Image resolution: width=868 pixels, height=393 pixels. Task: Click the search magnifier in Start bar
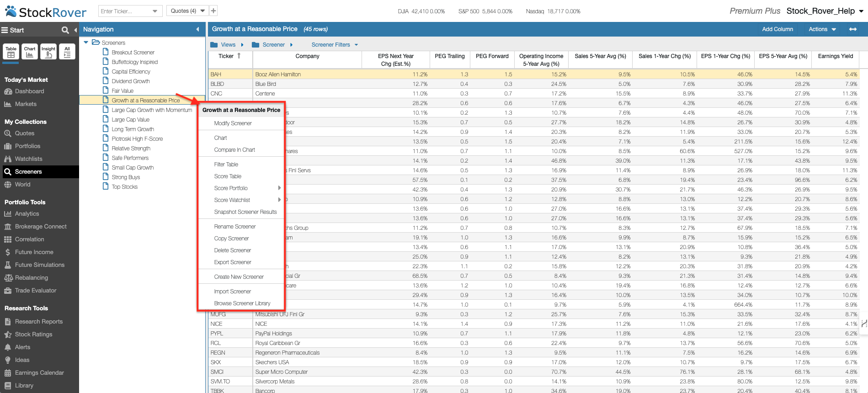click(65, 30)
